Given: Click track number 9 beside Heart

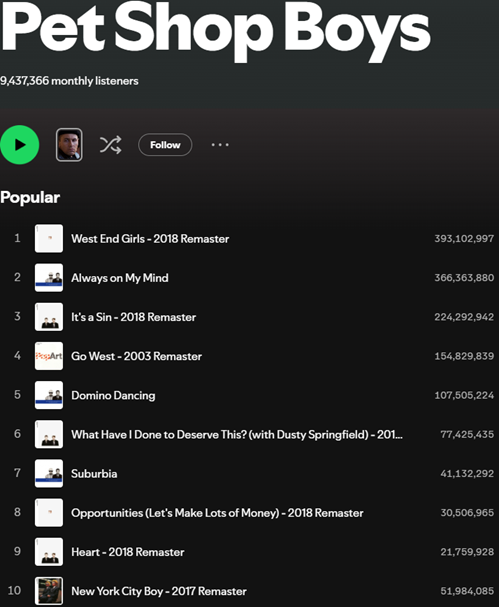Looking at the screenshot, I should pyautogui.click(x=17, y=551).
